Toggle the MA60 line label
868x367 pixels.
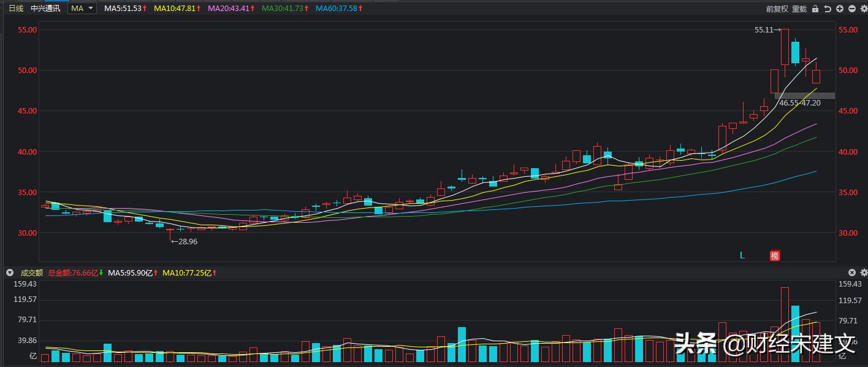[x=339, y=9]
